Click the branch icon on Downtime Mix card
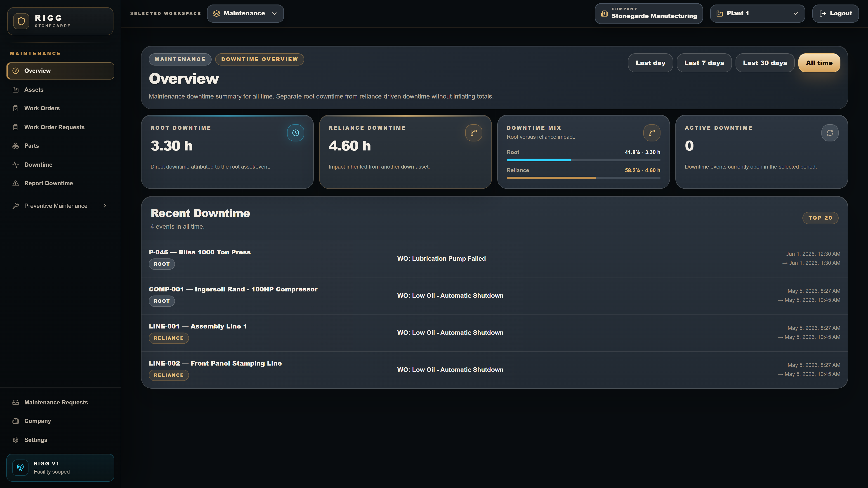This screenshot has height=488, width=868. [652, 133]
